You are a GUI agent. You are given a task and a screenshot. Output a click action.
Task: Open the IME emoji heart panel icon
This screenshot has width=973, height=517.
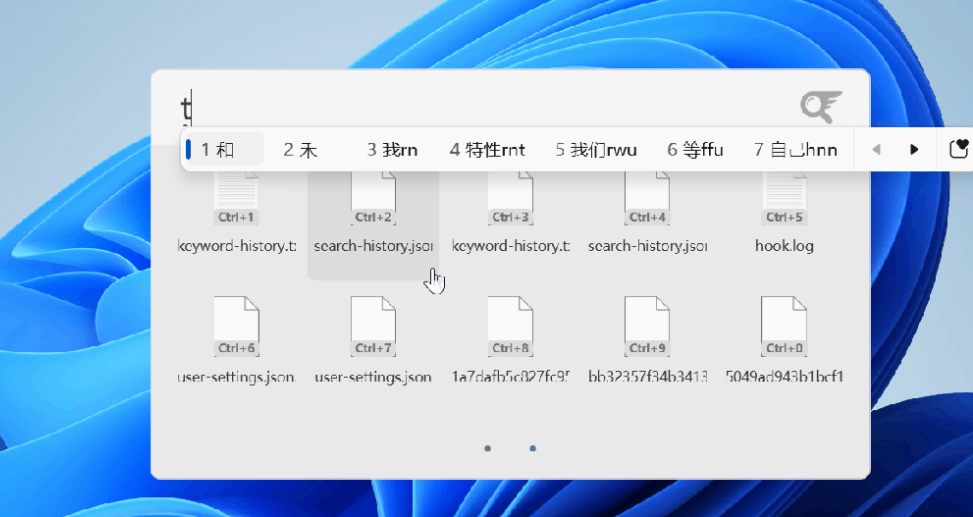(959, 149)
